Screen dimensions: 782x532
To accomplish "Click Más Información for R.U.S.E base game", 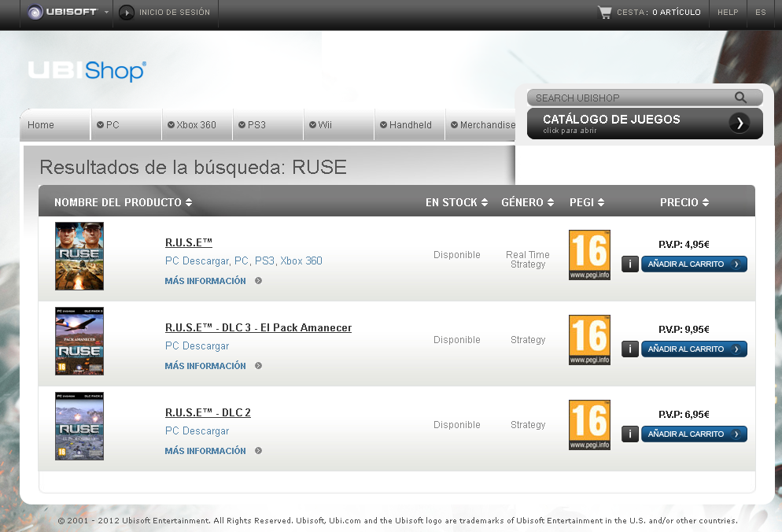I will pyautogui.click(x=205, y=281).
